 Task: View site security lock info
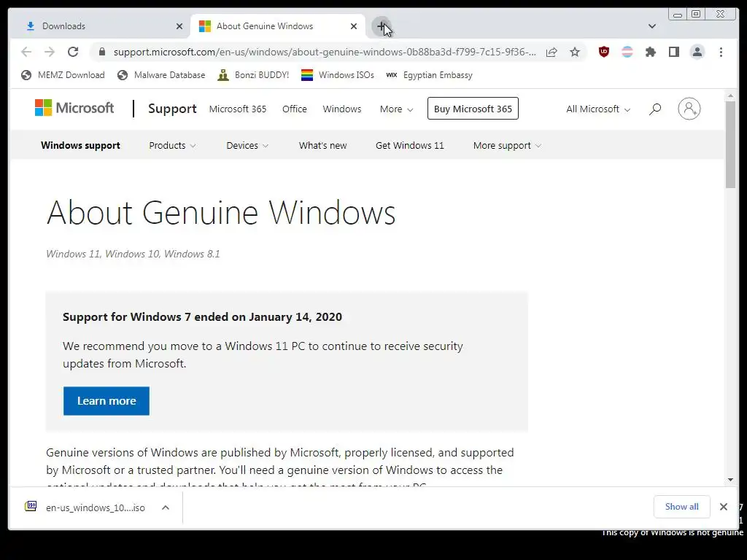(x=102, y=52)
